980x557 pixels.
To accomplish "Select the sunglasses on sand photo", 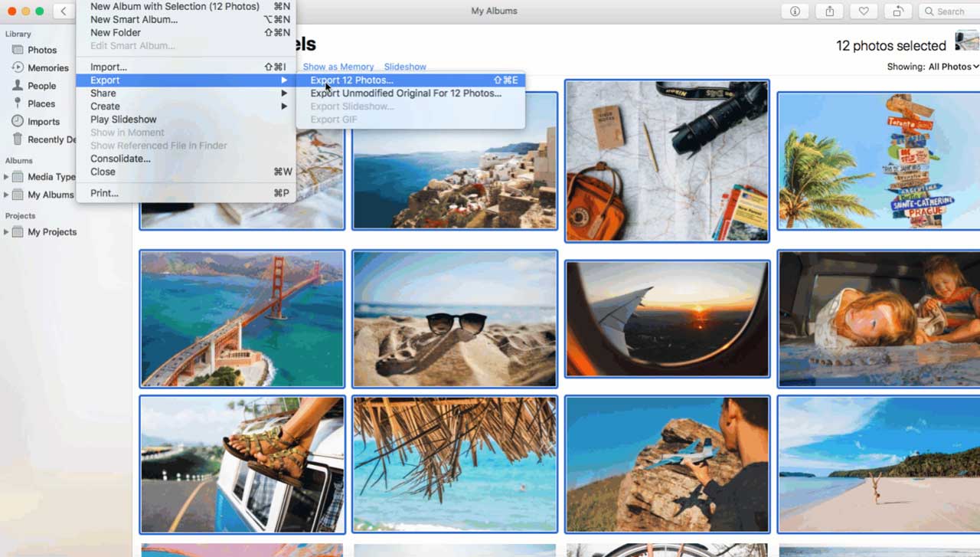I will click(x=455, y=318).
